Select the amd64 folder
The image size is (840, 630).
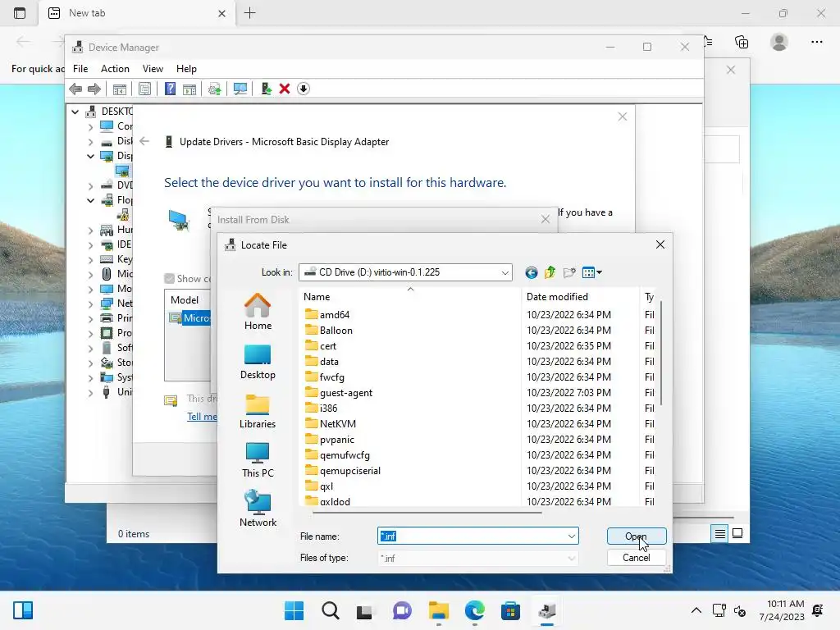click(327, 314)
